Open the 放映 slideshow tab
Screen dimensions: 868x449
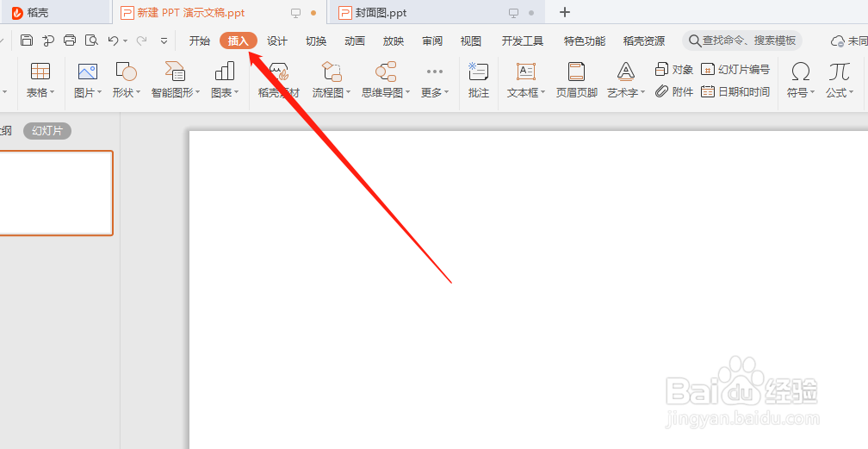pos(393,41)
